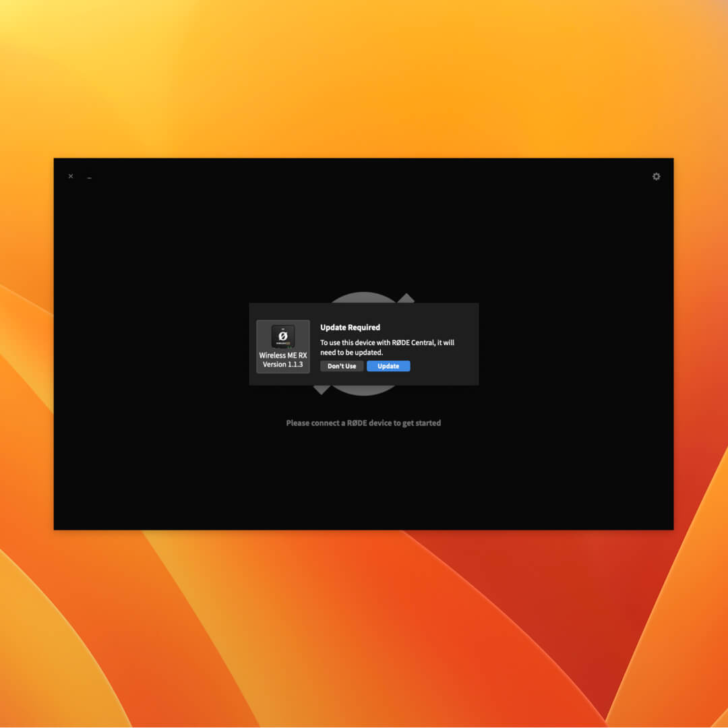This screenshot has height=728, width=728.
Task: Close the RØDE Central window with X
Action: (x=71, y=177)
